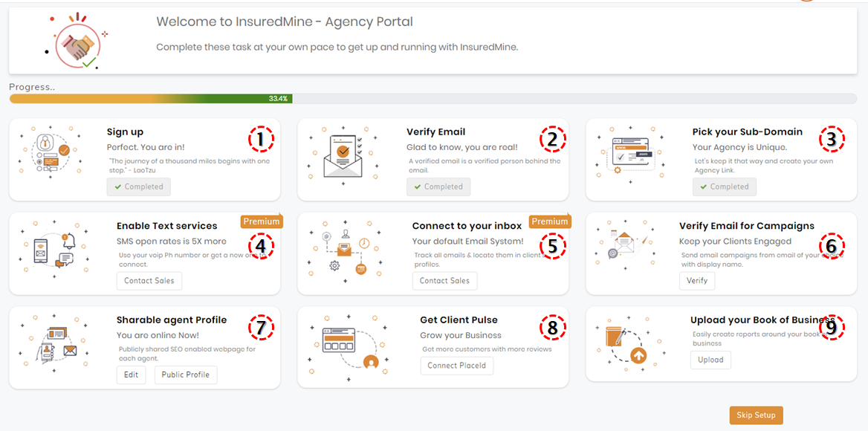Open the Public Profile page
This screenshot has height=431, width=868.
186,375
